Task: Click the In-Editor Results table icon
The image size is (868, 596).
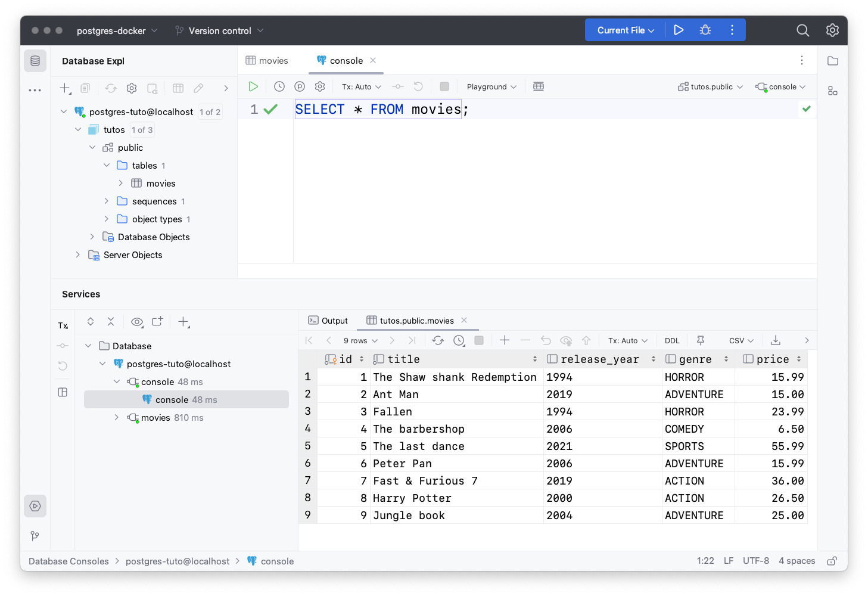Action: tap(539, 86)
